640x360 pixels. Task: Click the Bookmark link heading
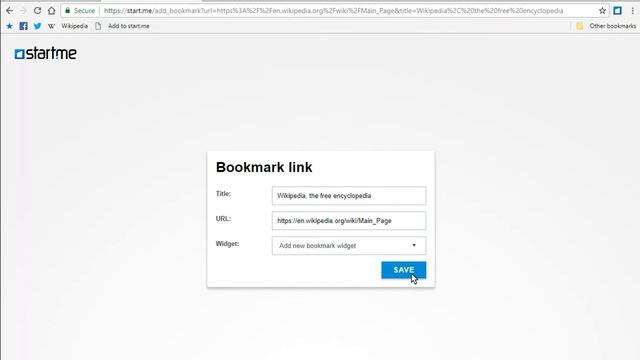click(x=264, y=167)
